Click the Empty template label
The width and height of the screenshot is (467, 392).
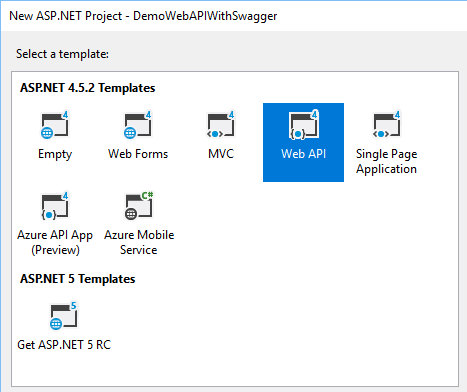pos(55,154)
